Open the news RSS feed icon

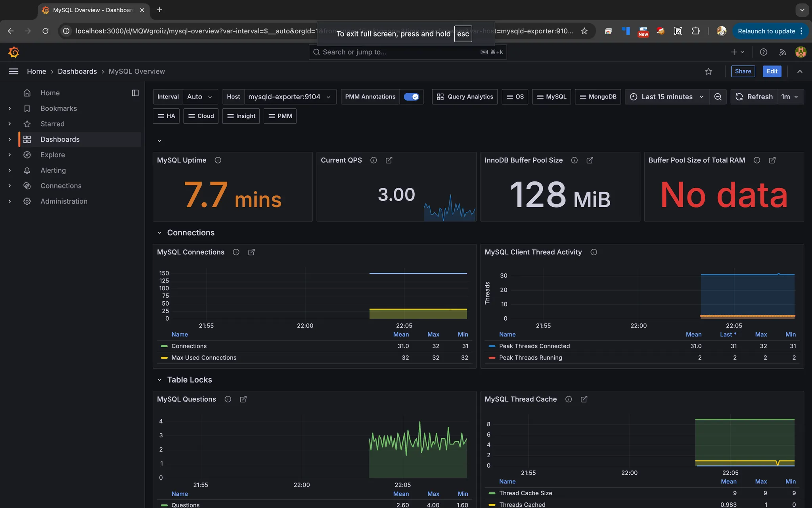click(782, 52)
